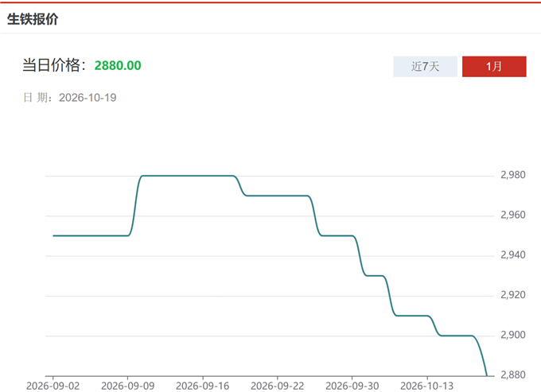Click the price line's final drop to 2,880
This screenshot has width=541, height=392.
pyautogui.click(x=481, y=355)
